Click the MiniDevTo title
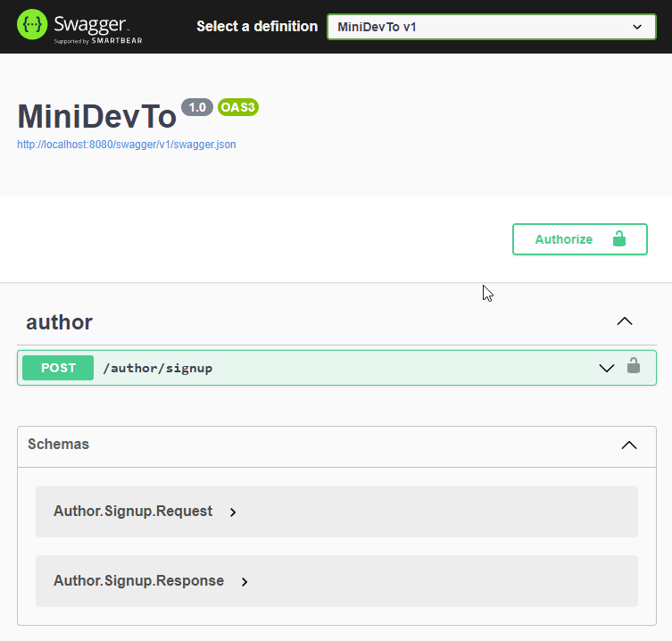672x641 pixels. (x=97, y=117)
